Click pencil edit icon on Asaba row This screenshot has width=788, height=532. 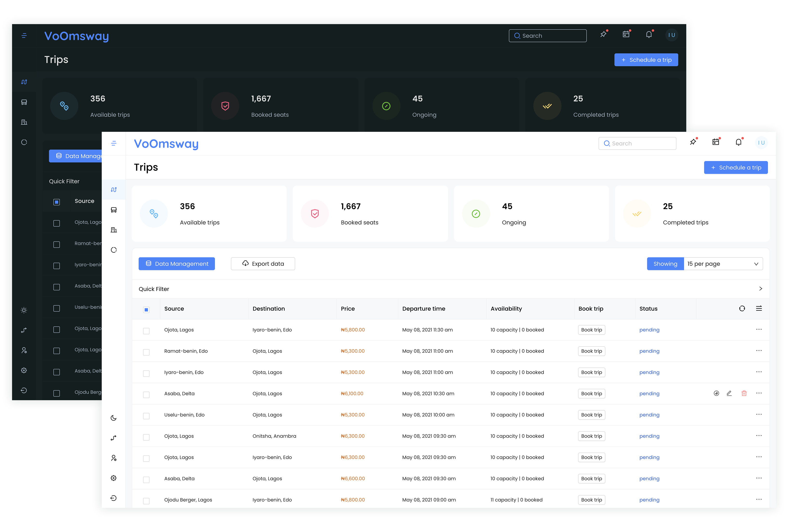point(729,393)
